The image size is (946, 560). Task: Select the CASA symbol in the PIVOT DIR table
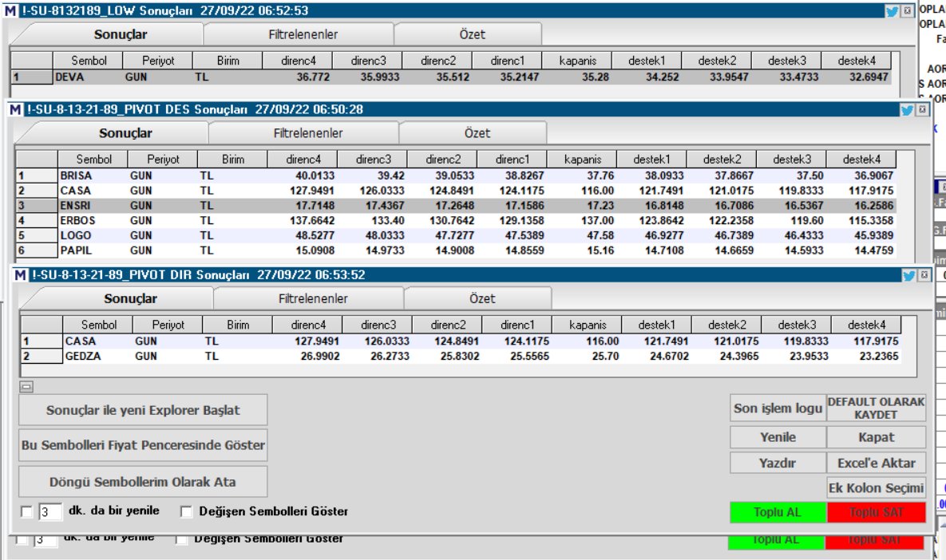(81, 341)
